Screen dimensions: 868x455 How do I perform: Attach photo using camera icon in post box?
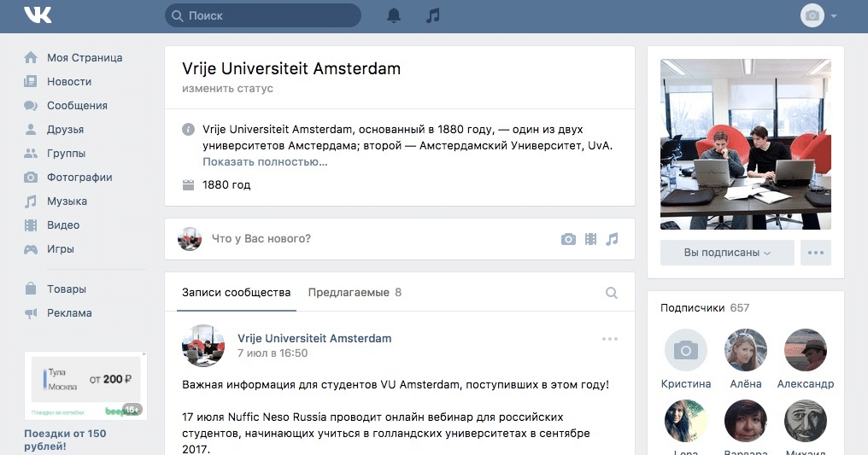click(x=568, y=239)
